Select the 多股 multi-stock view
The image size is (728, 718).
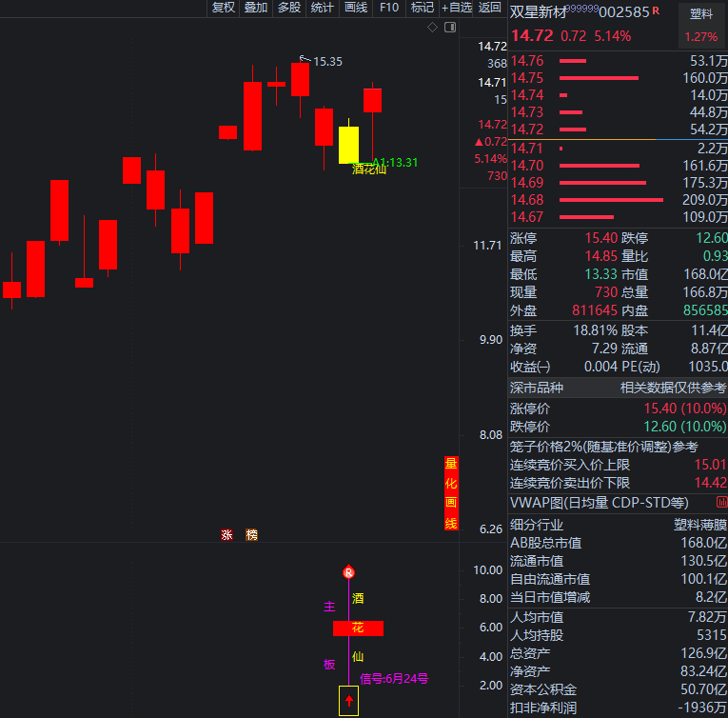pos(289,8)
